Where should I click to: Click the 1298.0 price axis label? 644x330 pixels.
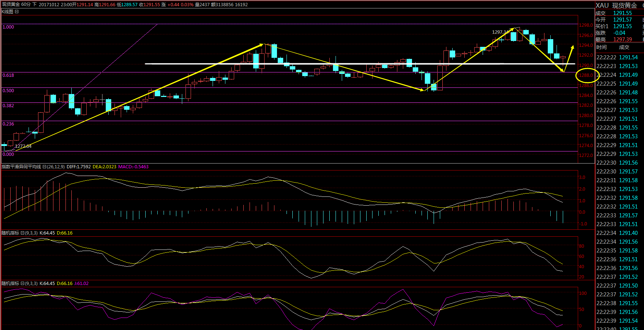(x=586, y=25)
